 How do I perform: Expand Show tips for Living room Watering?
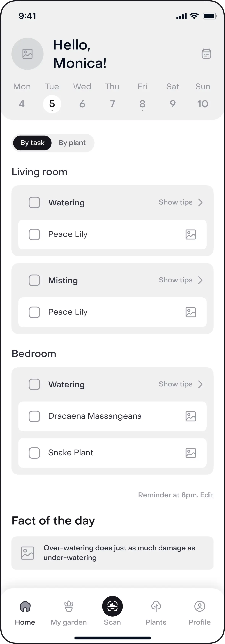pyautogui.click(x=181, y=202)
